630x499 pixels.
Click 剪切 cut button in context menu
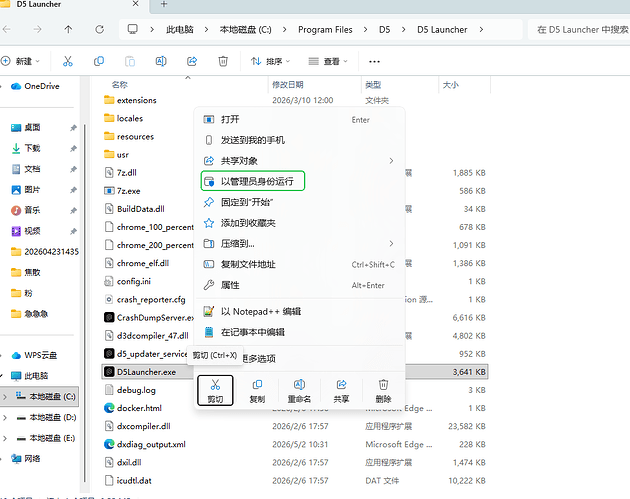point(215,391)
